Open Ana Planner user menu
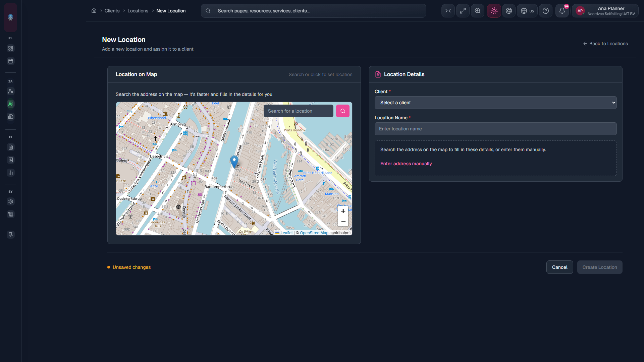The image size is (644, 362). [605, 11]
